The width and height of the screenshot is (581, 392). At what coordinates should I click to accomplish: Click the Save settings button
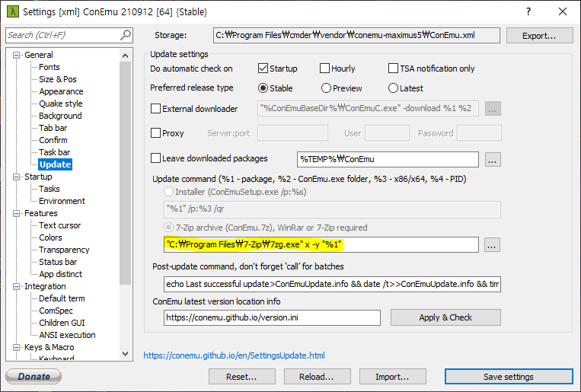point(509,377)
